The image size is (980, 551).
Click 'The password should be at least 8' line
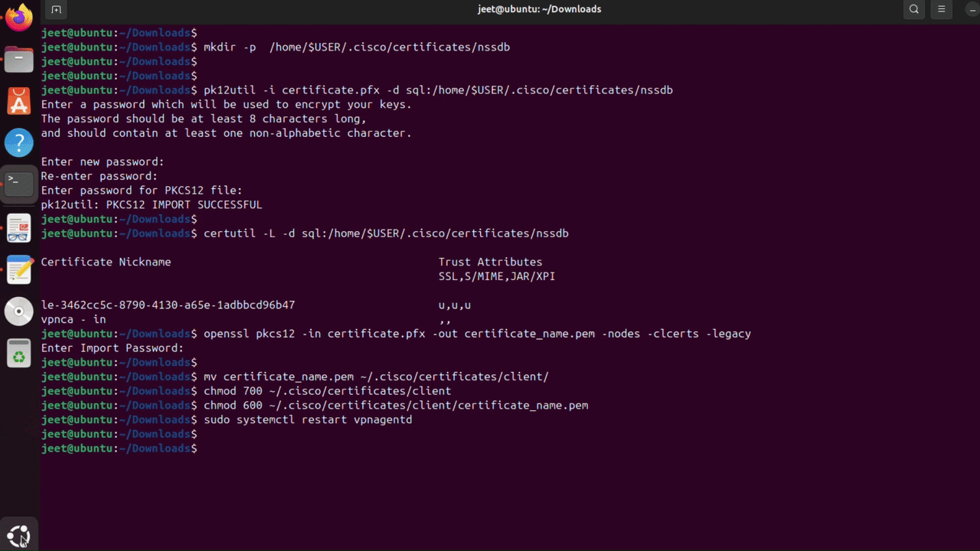[x=204, y=119]
